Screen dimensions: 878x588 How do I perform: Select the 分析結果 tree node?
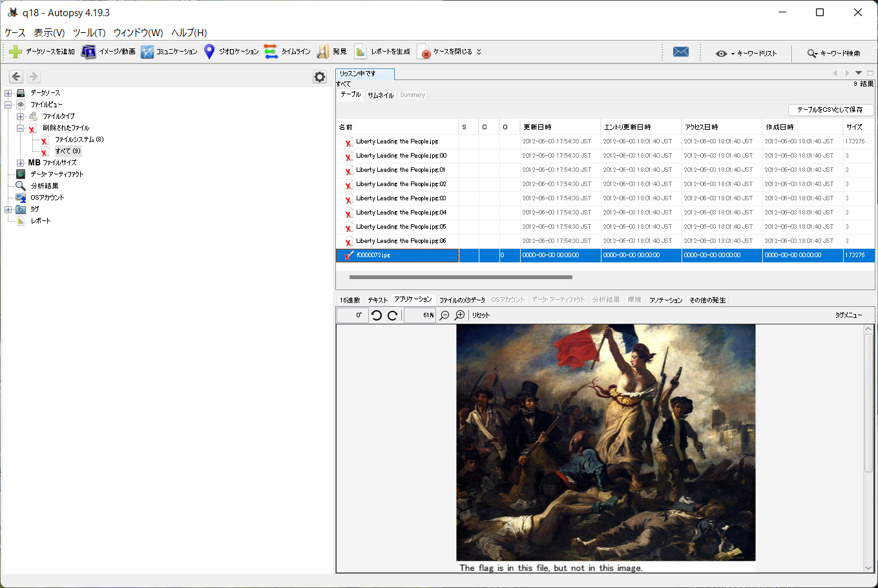[45, 186]
